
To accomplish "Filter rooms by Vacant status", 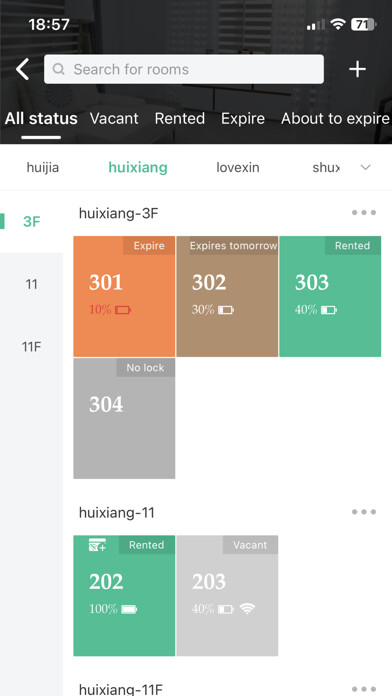I will tap(114, 119).
